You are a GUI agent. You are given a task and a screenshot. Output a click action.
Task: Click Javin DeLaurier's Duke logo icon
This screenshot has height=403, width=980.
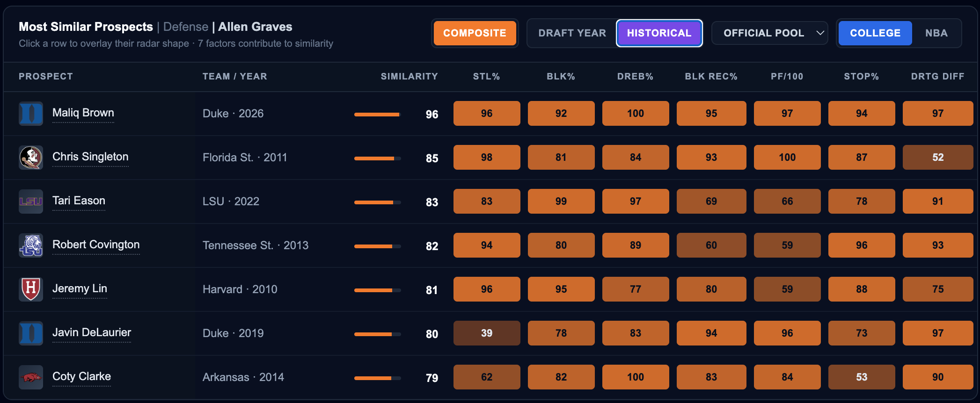coord(31,333)
